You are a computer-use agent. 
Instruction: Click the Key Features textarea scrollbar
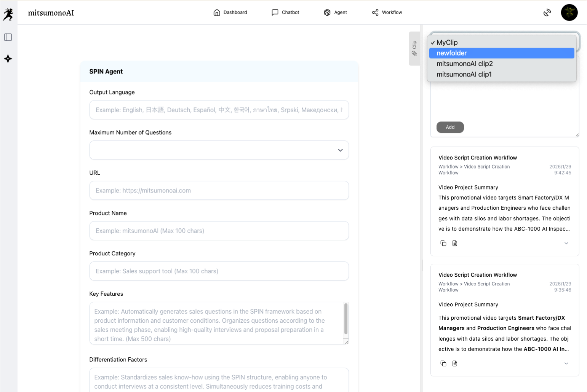[346, 319]
